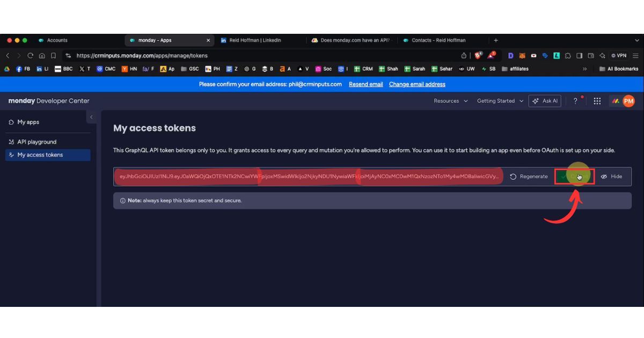Open API playground from sidebar

coord(48,142)
